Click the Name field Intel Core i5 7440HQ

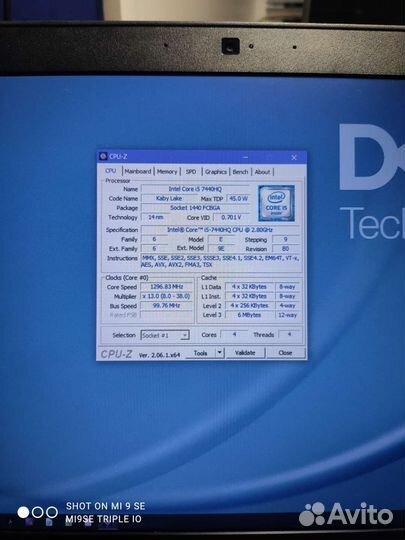(195, 189)
